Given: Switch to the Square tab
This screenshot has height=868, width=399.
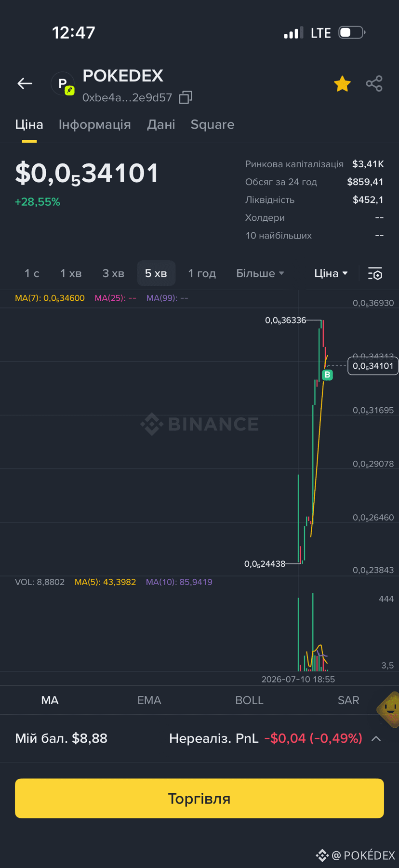Looking at the screenshot, I should click(x=213, y=124).
